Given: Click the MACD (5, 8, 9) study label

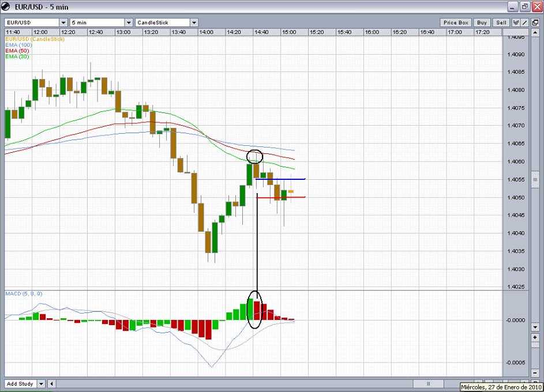Looking at the screenshot, I should click(23, 294).
